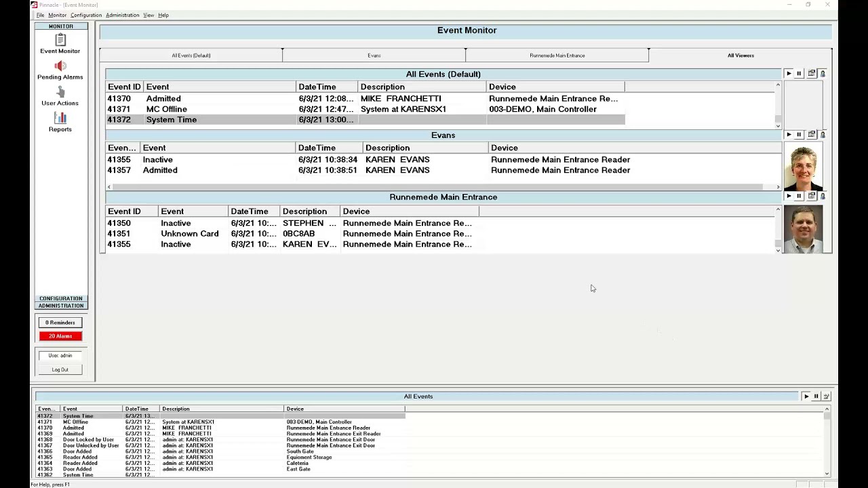
Task: Expand the Administration sidebar section
Action: point(61,306)
